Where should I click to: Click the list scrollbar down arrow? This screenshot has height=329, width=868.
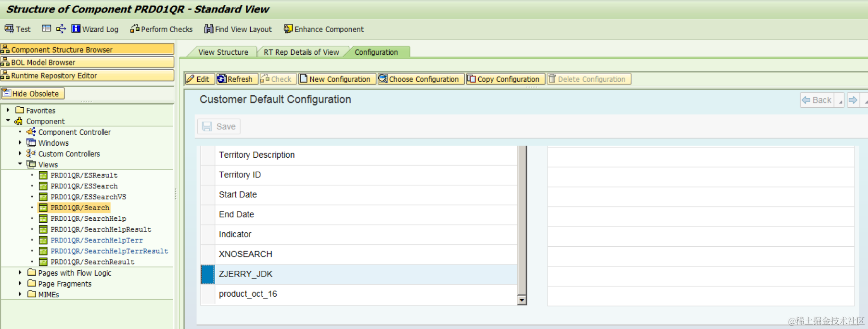[x=522, y=300]
